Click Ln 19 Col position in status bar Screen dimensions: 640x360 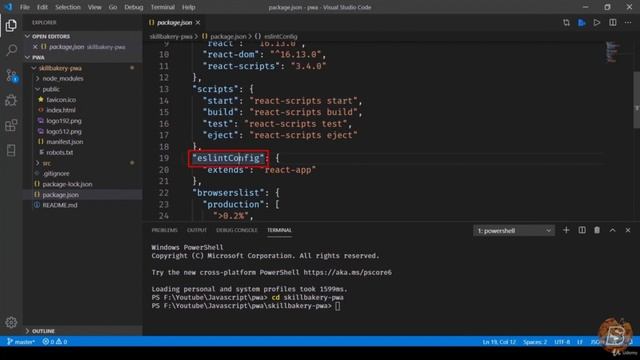499,342
